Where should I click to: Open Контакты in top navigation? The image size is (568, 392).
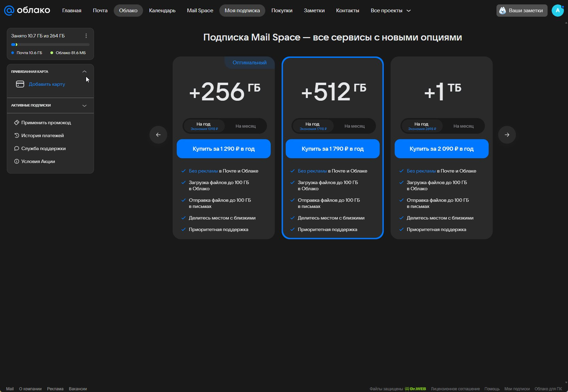pos(347,10)
